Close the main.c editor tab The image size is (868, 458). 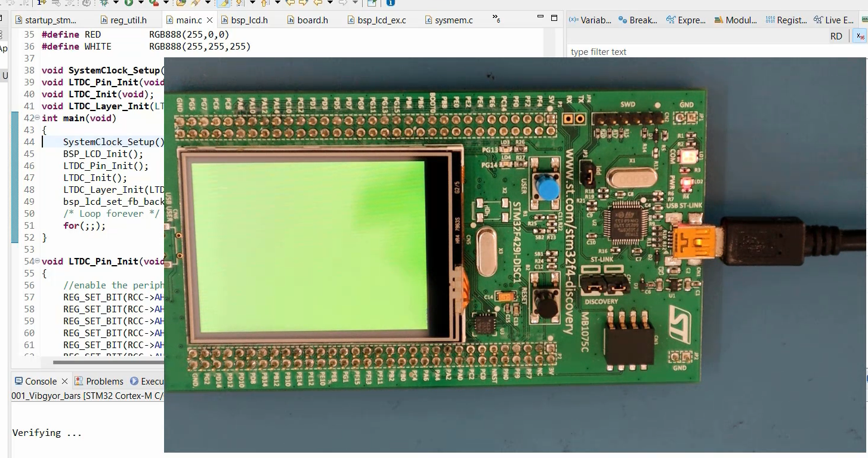point(209,20)
